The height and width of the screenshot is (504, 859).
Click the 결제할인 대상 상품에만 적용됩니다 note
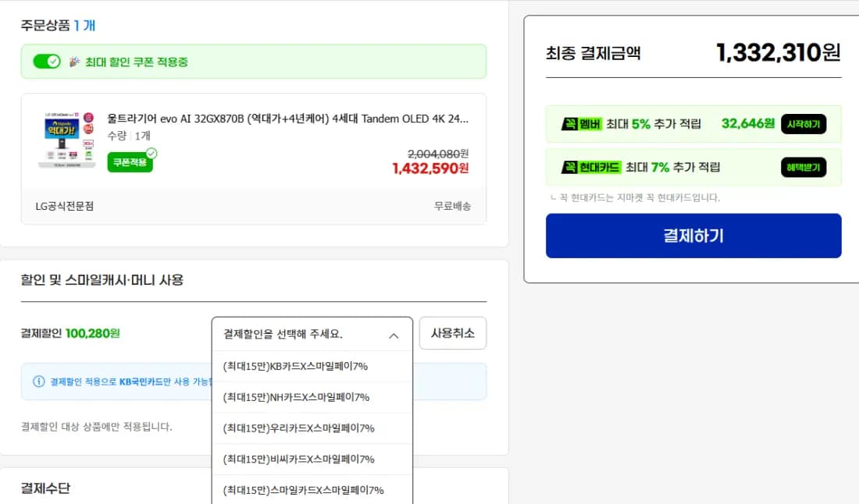tap(96, 427)
